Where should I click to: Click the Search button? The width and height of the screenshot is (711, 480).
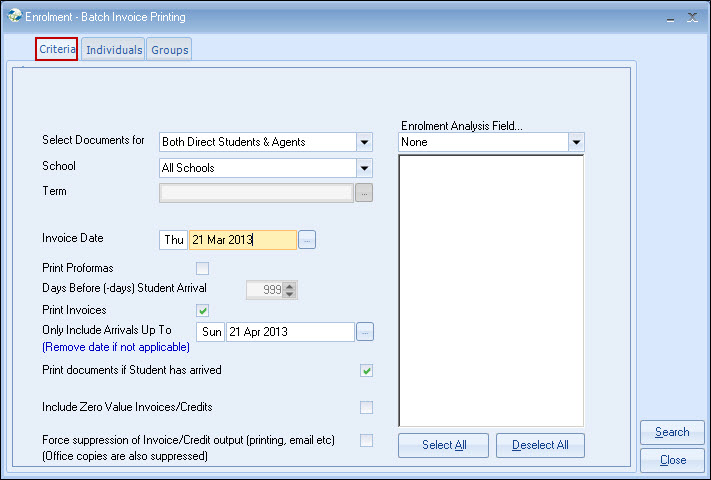(672, 433)
